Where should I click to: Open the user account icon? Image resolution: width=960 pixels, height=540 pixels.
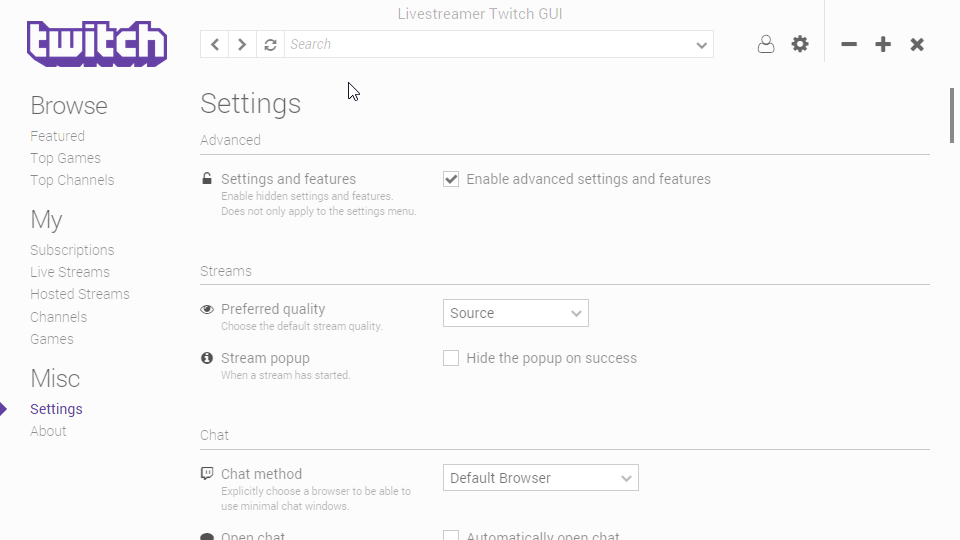click(x=765, y=44)
